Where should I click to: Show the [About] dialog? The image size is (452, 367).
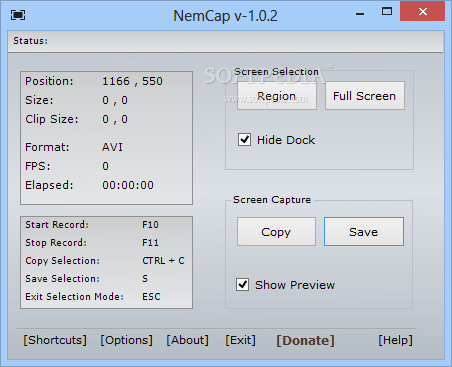188,340
